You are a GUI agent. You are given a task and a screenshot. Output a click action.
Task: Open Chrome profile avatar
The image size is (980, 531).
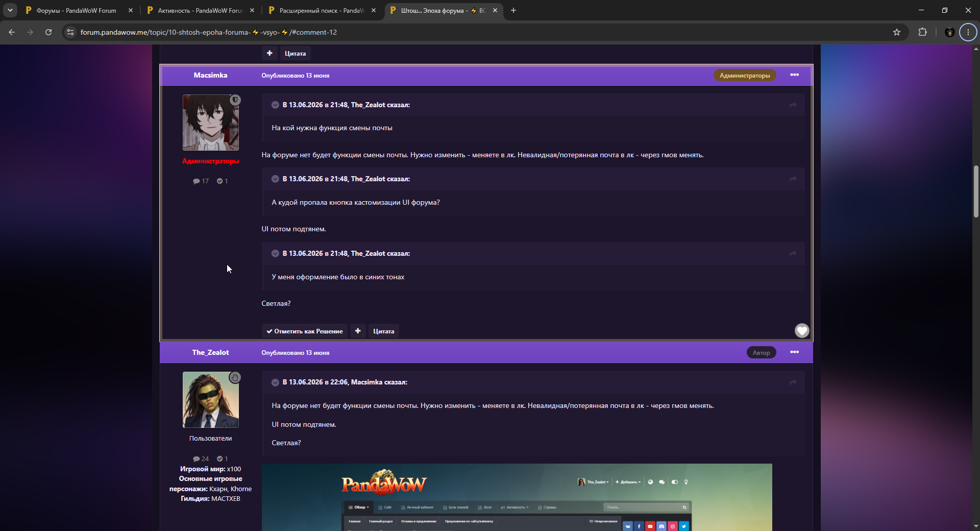(950, 32)
